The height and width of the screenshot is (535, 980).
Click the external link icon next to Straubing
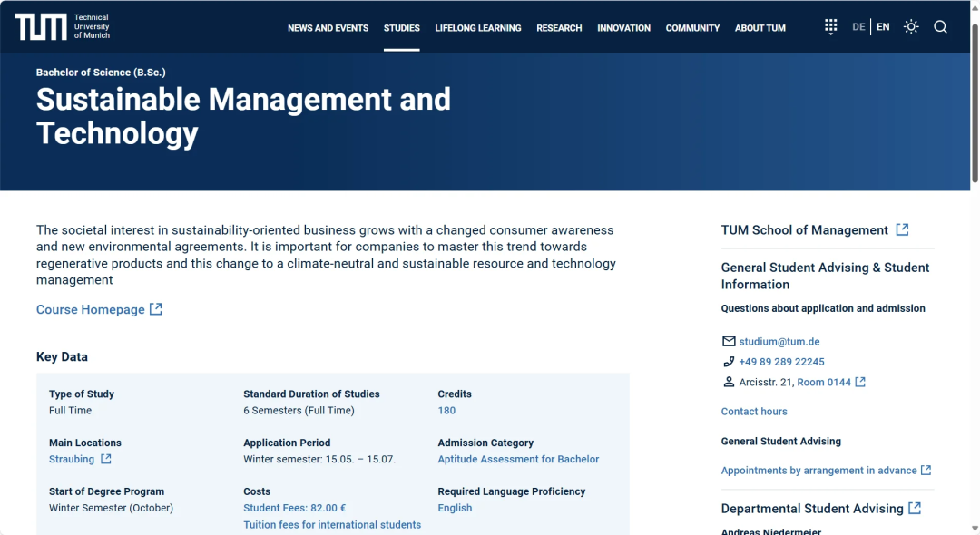[105, 459]
